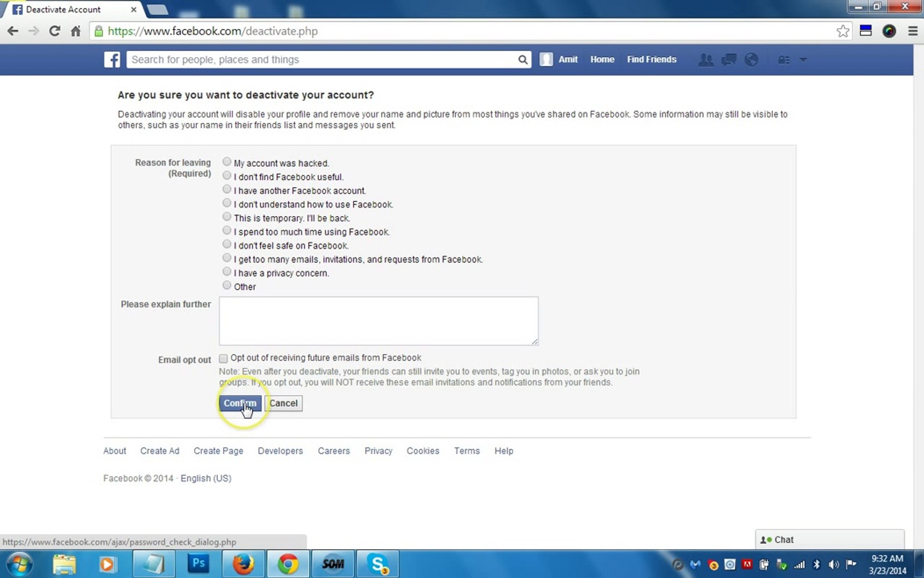The width and height of the screenshot is (924, 578).
Task: Open the Terms link in the footer
Action: [x=466, y=451]
